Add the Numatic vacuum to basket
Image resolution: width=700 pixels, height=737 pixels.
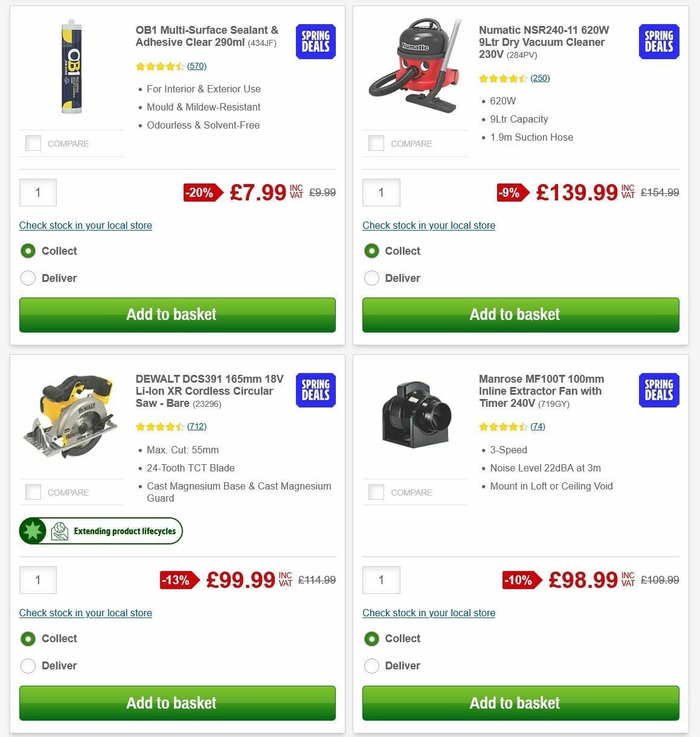(x=521, y=314)
